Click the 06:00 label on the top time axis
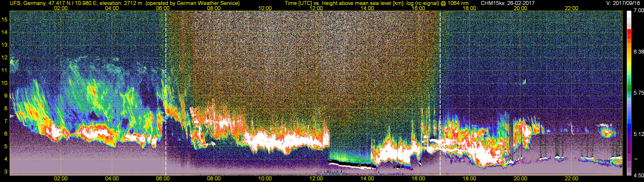 tap(163, 8)
